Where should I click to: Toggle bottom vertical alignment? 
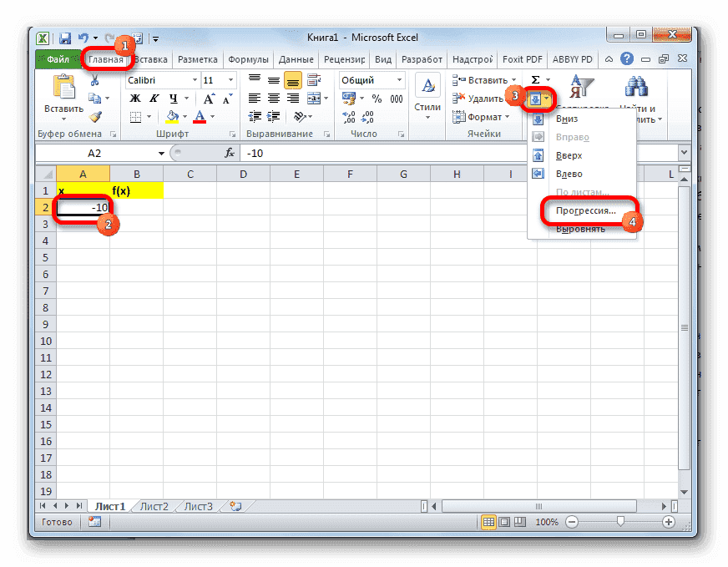(293, 80)
